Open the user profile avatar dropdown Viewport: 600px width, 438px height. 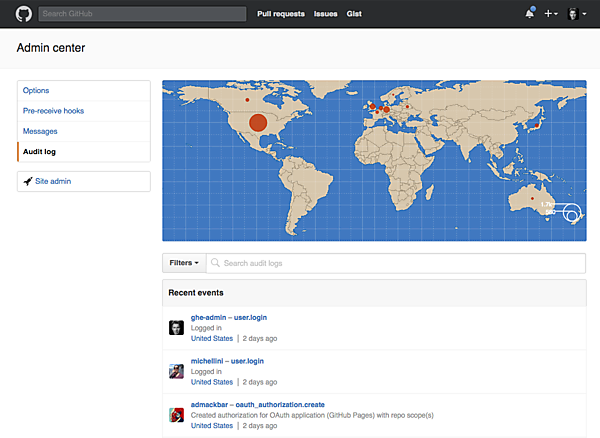(577, 14)
